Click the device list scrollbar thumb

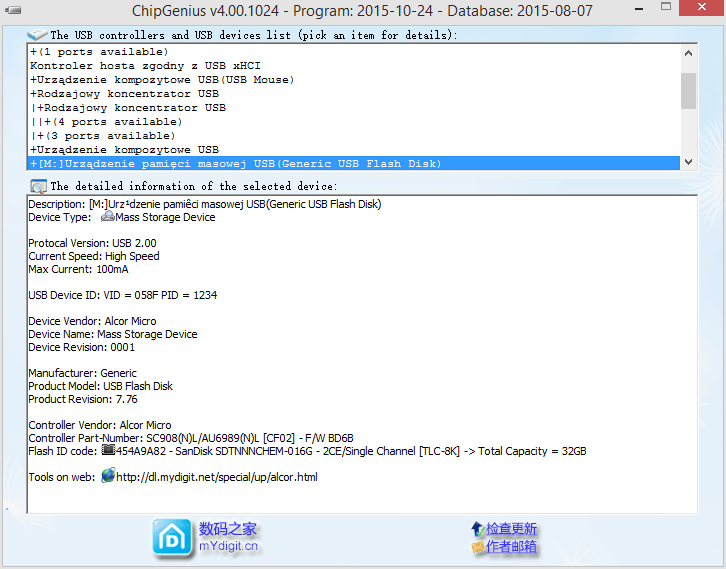pos(688,90)
